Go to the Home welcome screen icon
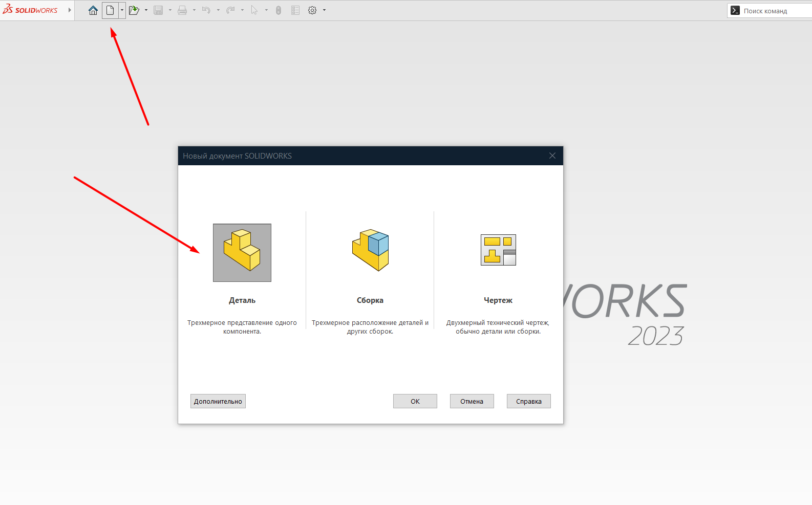This screenshot has height=505, width=812. 93,10
